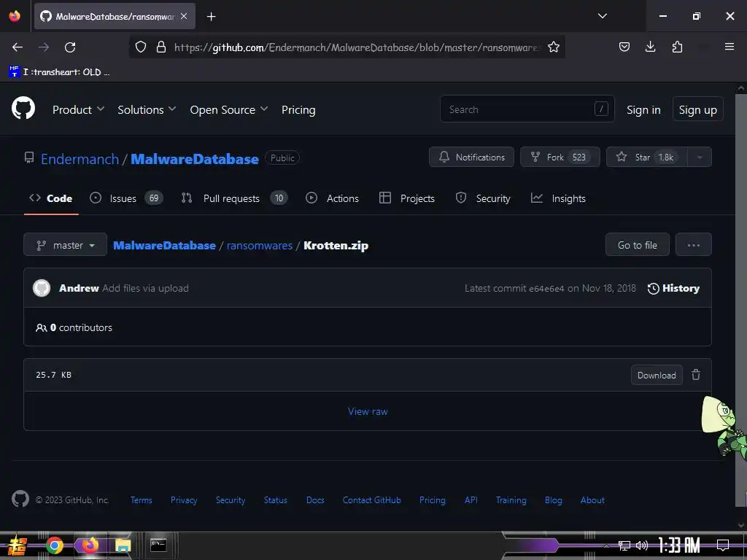
Task: Download Krotten.zip file
Action: click(657, 375)
